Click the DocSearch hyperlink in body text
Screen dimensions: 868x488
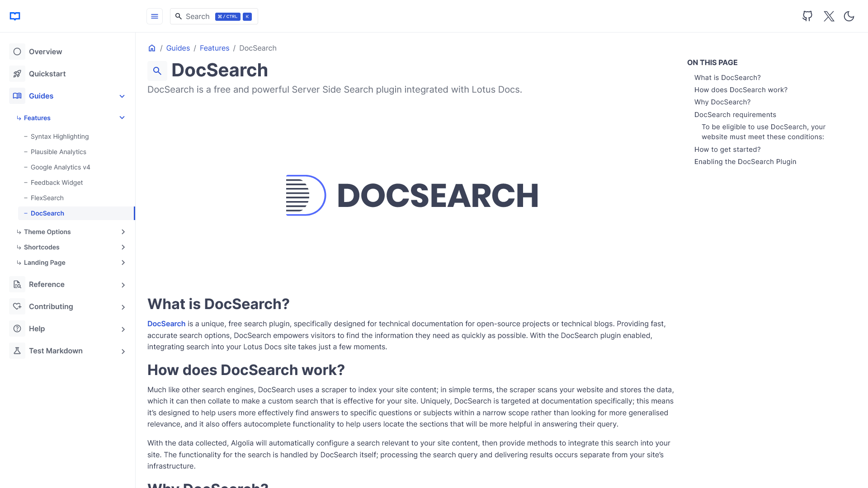[166, 323]
